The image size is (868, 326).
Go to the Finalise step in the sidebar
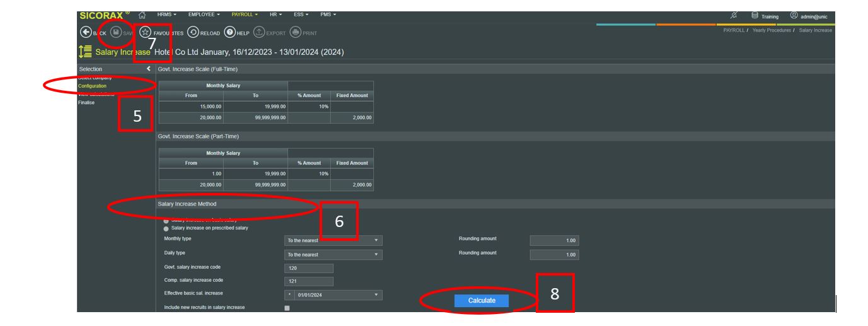86,102
